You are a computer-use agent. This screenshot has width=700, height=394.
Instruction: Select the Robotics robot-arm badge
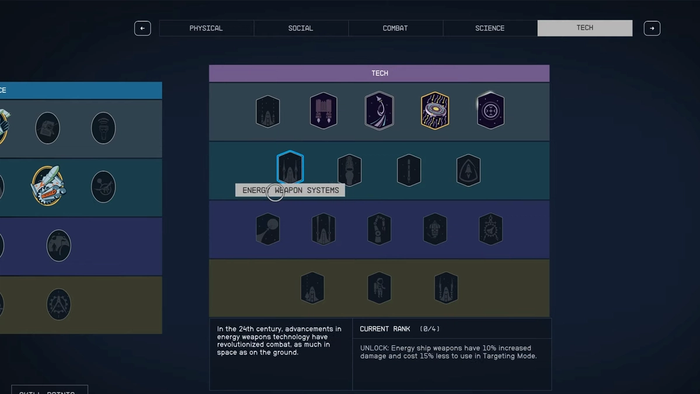379,229
